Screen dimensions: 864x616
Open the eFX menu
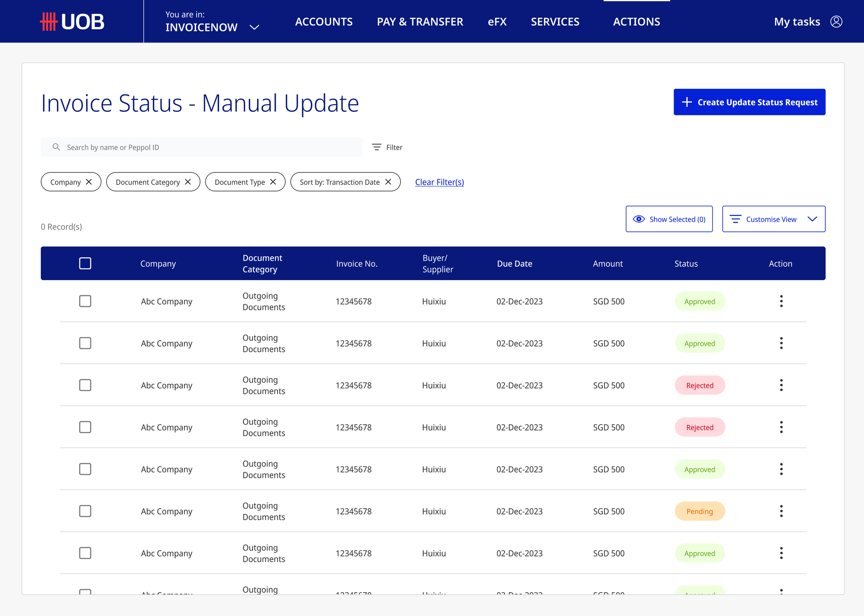(x=497, y=22)
